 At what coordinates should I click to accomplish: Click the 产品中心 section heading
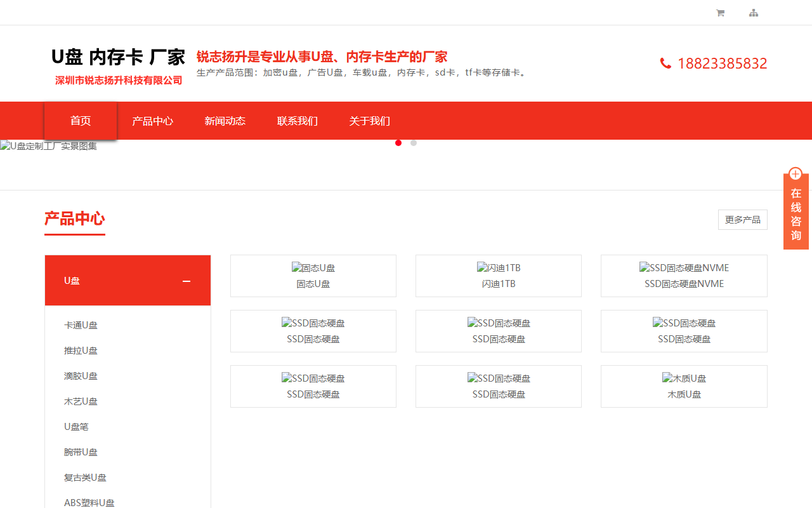coord(75,218)
